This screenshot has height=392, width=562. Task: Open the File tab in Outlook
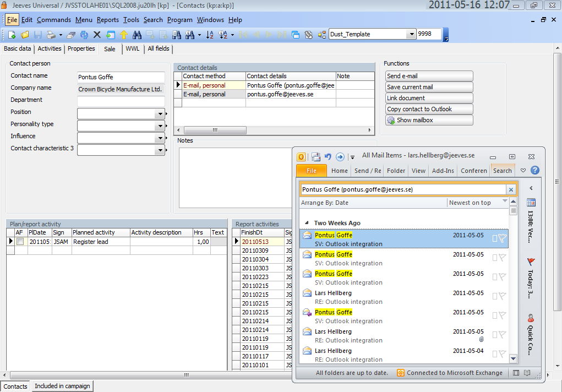[x=312, y=171]
